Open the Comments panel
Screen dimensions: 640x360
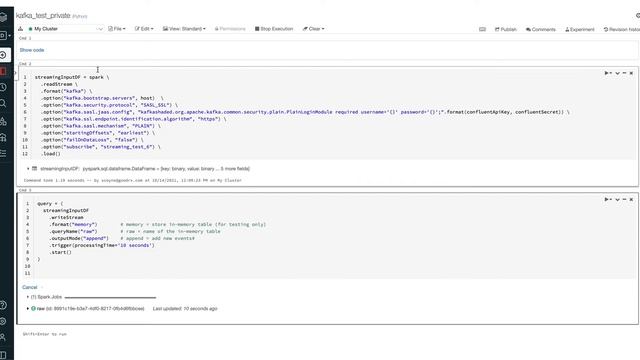coord(541,29)
